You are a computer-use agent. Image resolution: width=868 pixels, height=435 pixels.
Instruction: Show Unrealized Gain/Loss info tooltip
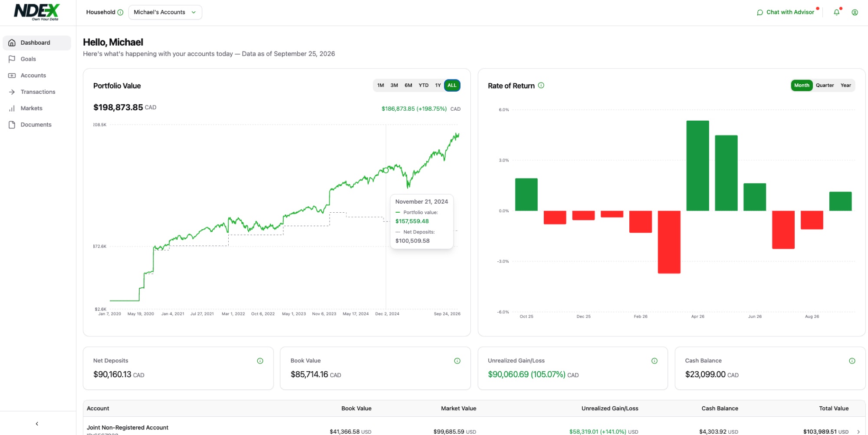[x=654, y=361]
